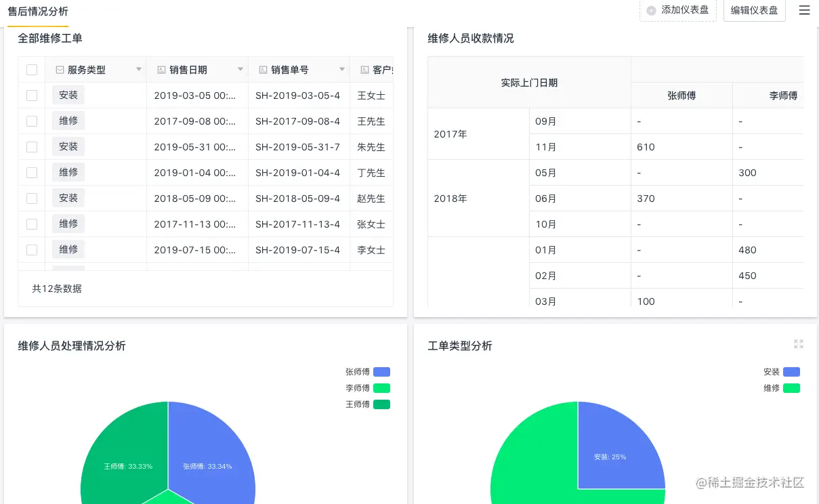Toggle the 安装 blue legend swatch

tap(791, 372)
